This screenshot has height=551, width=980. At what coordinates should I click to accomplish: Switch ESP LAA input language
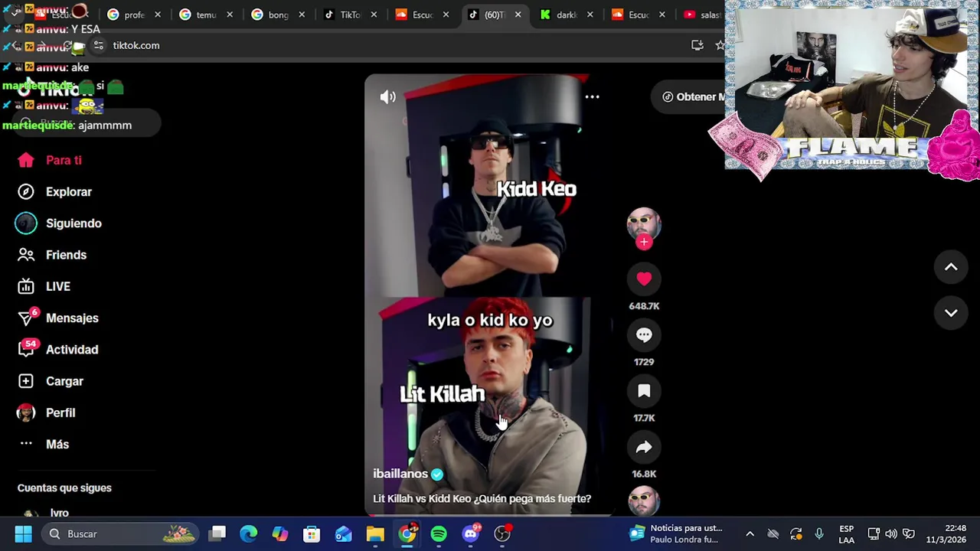click(x=847, y=533)
